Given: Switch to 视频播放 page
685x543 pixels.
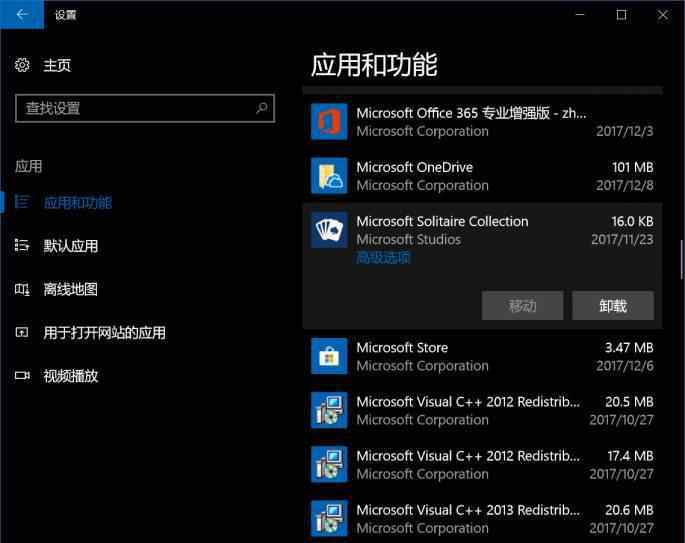Looking at the screenshot, I should pos(70,376).
